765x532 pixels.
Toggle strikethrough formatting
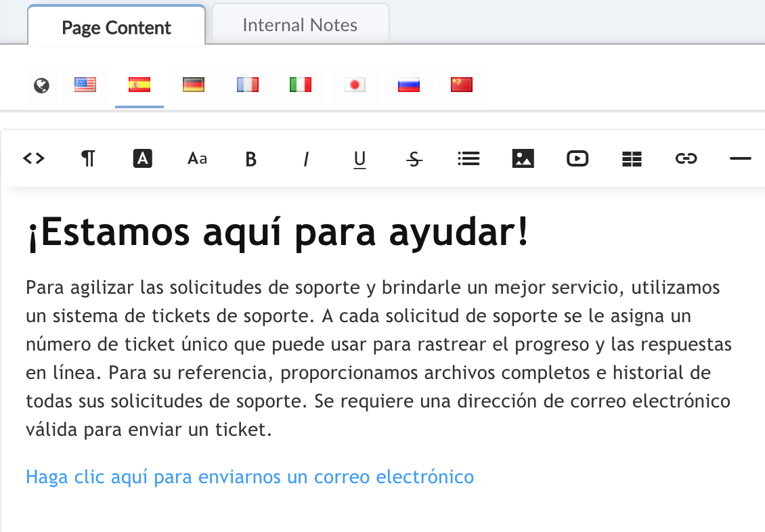pos(414,158)
